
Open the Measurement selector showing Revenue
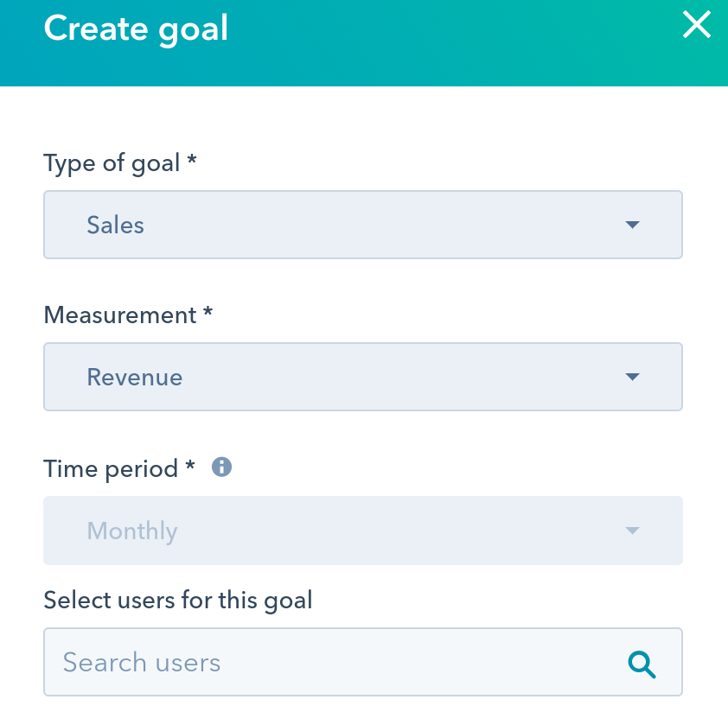[x=363, y=376]
